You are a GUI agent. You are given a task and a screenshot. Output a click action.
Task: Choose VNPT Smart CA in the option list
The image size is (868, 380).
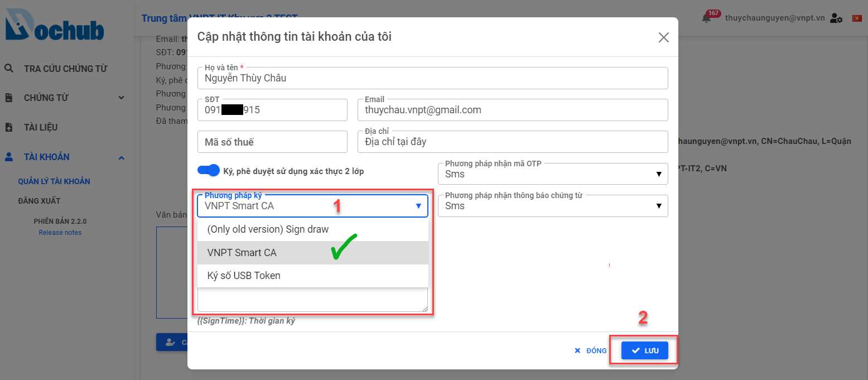point(313,253)
